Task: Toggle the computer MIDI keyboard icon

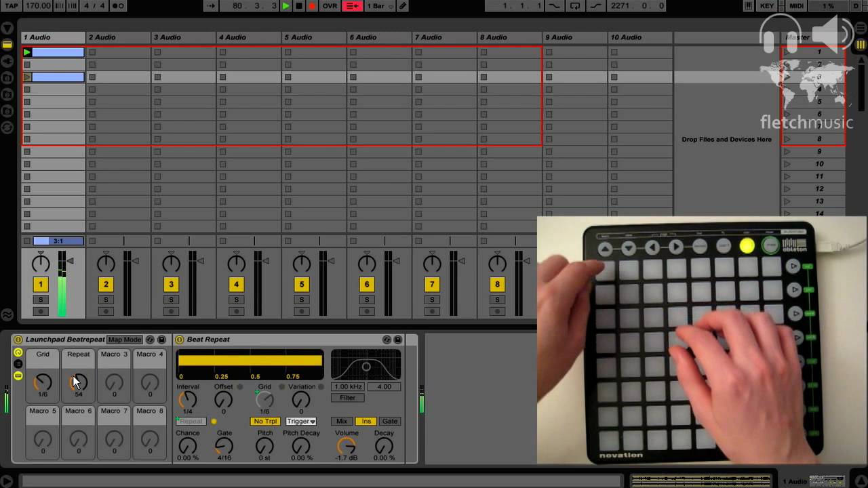Action: (x=748, y=6)
